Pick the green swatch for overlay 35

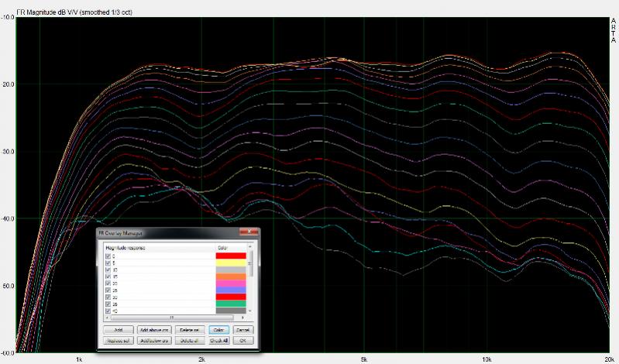tap(231, 304)
